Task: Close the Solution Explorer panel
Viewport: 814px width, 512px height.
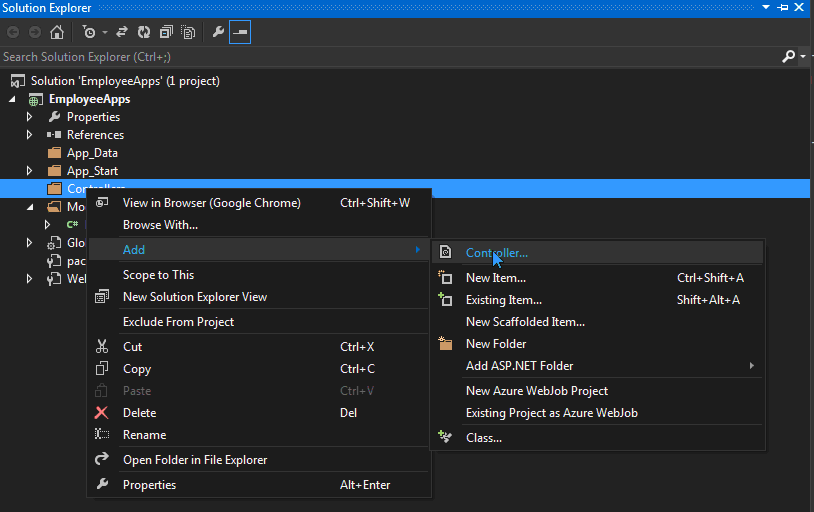Action: tap(799, 7)
